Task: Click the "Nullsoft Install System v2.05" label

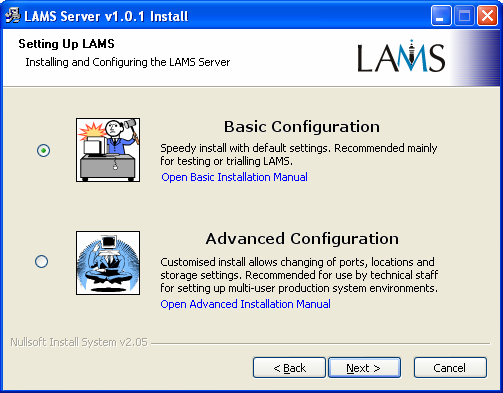Action: pyautogui.click(x=79, y=342)
